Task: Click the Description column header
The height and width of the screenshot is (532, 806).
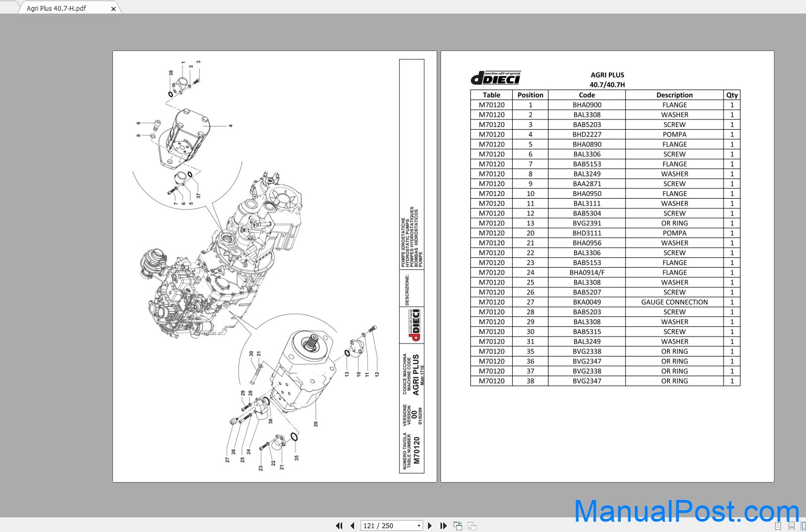Action: pos(675,94)
